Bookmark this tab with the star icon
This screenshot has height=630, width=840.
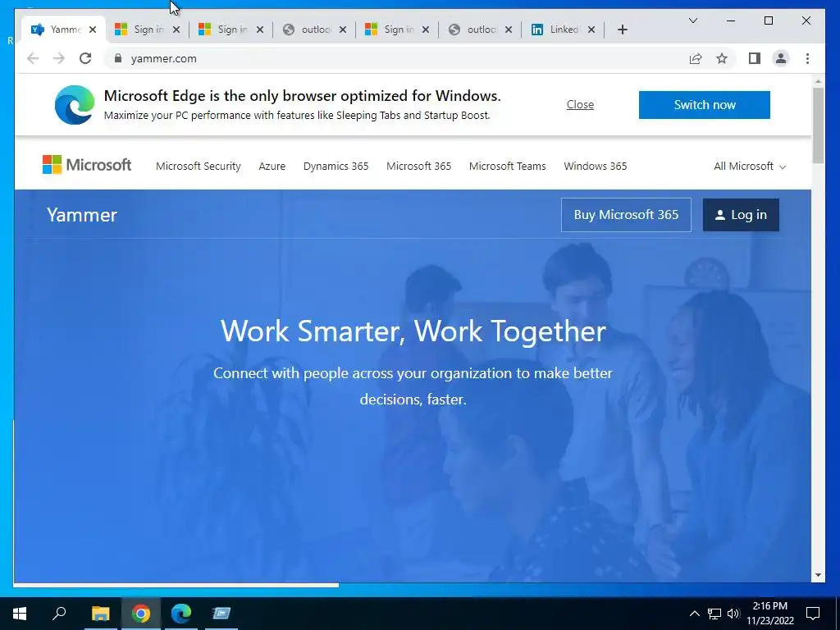[722, 58]
